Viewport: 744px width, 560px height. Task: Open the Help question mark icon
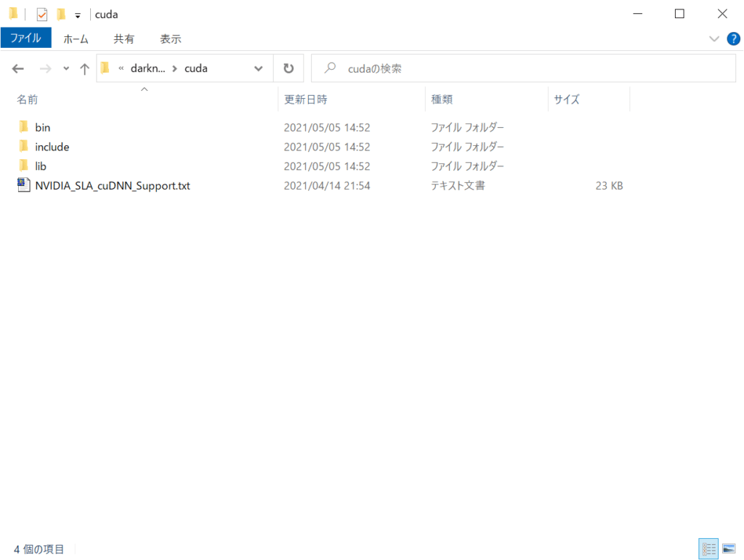[x=733, y=38]
